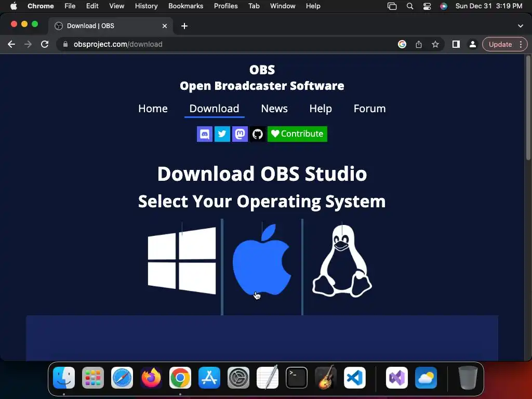Open the Chrome three-dot menu
This screenshot has height=399, width=532.
(x=521, y=45)
